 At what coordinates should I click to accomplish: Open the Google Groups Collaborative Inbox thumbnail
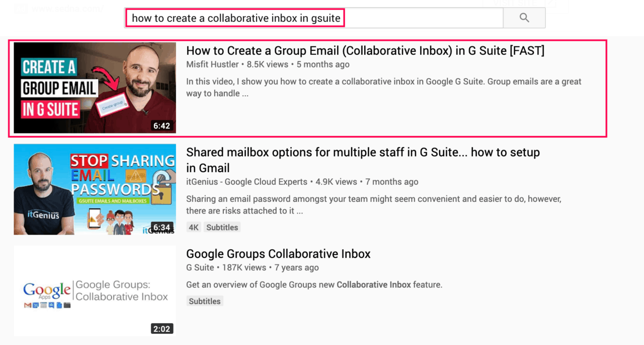(95, 291)
